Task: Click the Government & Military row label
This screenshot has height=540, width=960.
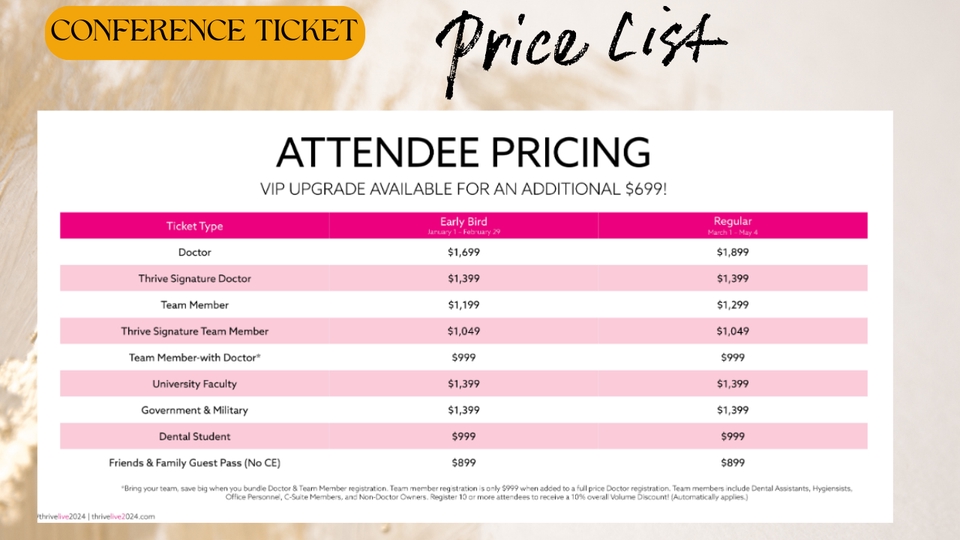Action: (x=195, y=410)
